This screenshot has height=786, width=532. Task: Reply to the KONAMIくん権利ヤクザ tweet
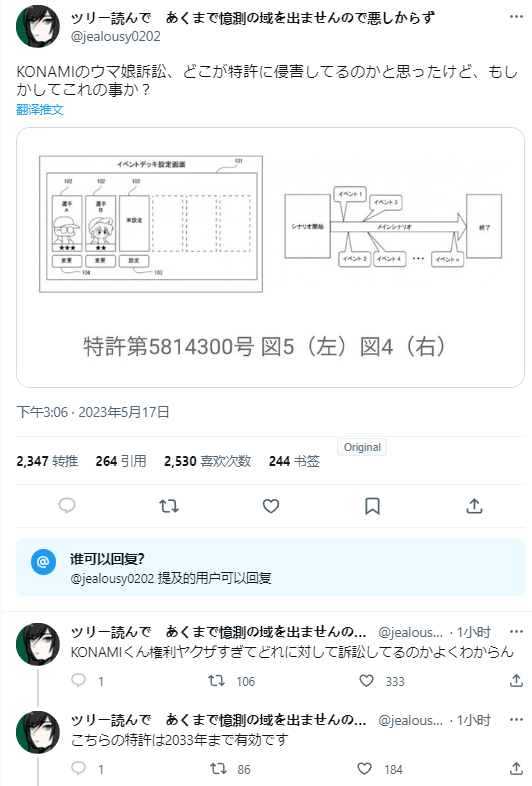tap(78, 680)
